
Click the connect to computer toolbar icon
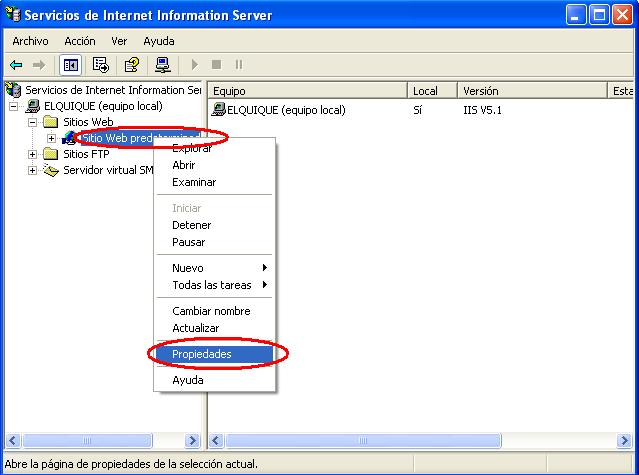click(x=163, y=65)
